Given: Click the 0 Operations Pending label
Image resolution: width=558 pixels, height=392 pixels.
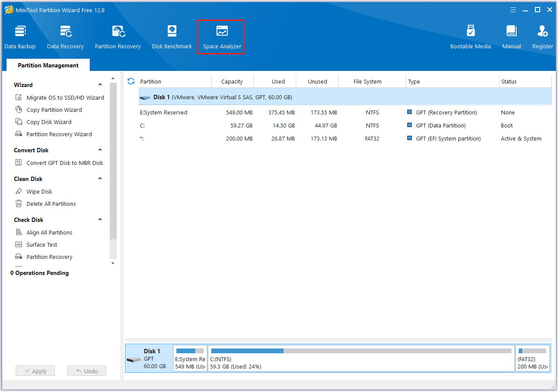Looking at the screenshot, I should tap(40, 273).
